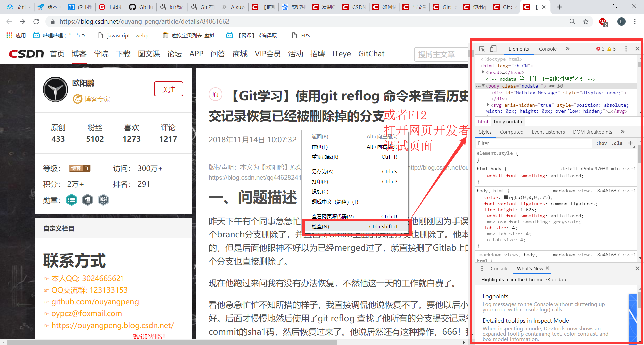This screenshot has height=345, width=644.
Task: Open the ABP extension icon
Action: tap(603, 22)
